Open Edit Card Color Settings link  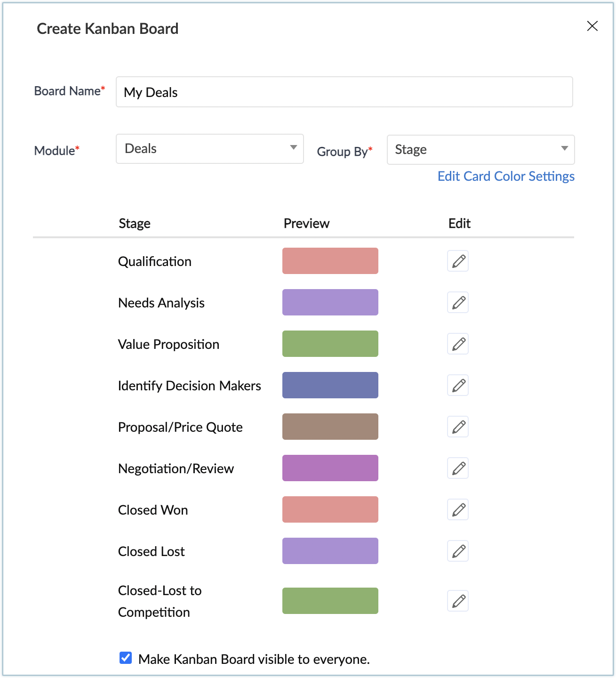(x=506, y=176)
